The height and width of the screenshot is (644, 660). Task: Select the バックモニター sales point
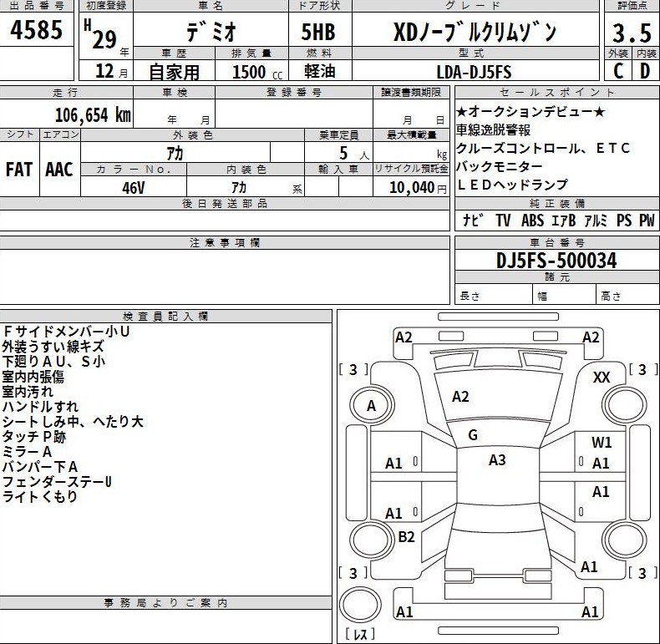[x=500, y=166]
